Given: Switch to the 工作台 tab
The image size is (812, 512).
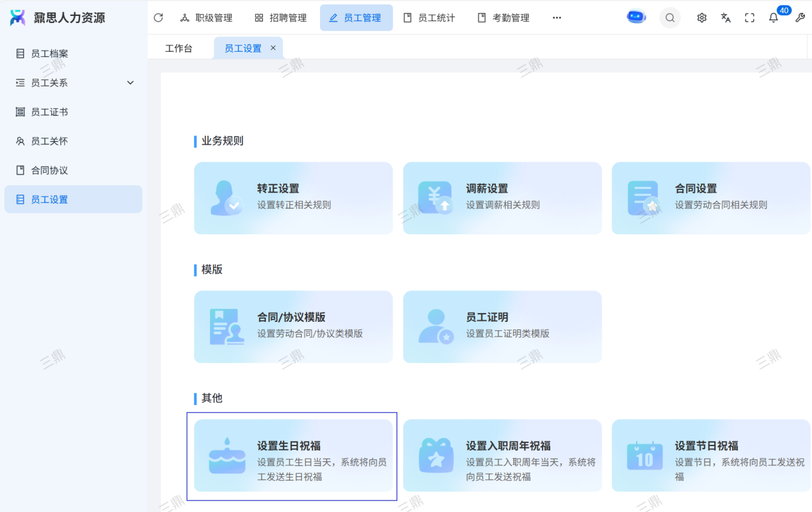Looking at the screenshot, I should (x=179, y=48).
